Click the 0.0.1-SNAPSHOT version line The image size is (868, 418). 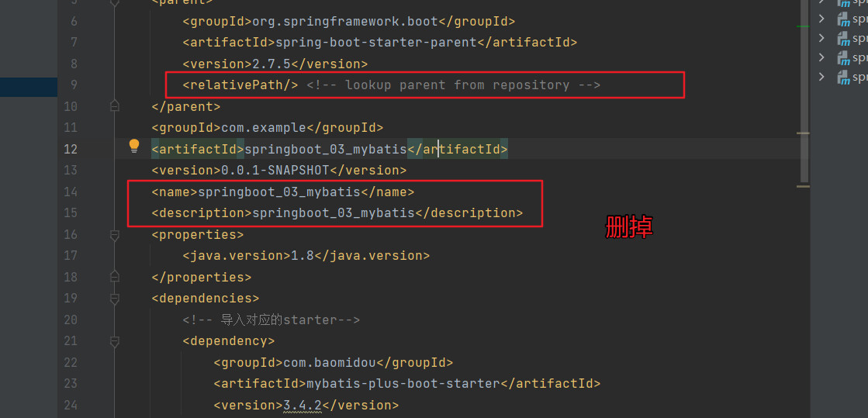coord(279,171)
